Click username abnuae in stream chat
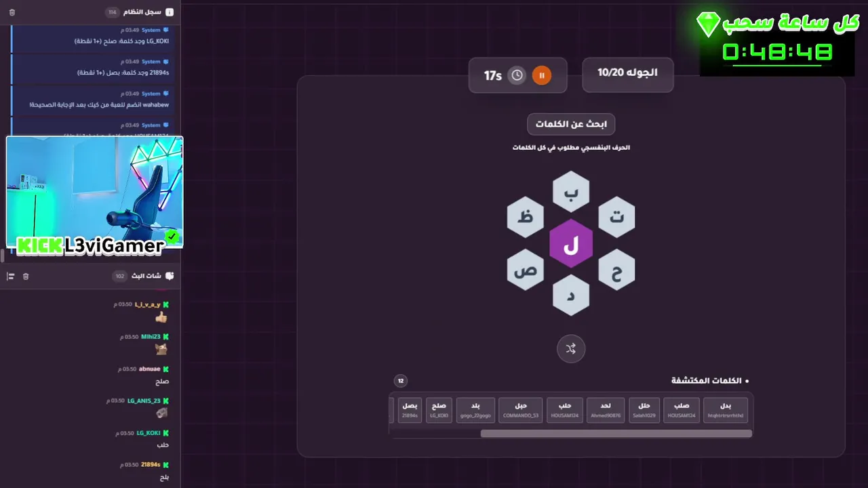 click(150, 369)
